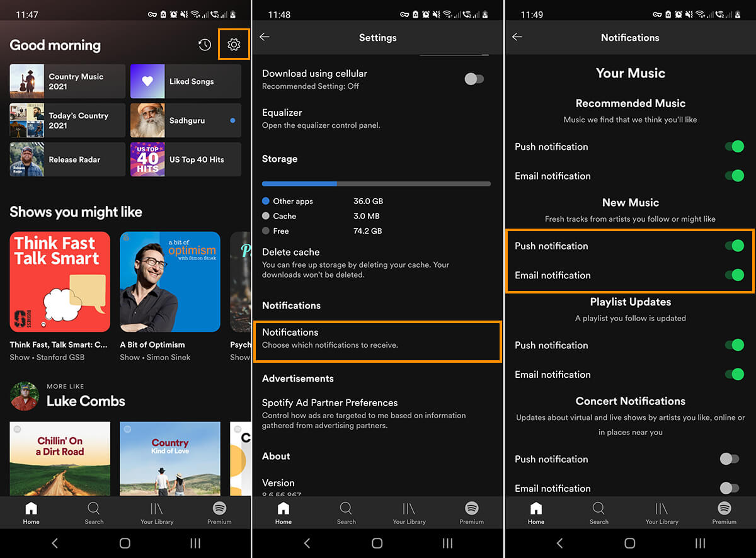Tap the Cache 3.0 MB storage row
756x558 pixels.
coord(321,216)
